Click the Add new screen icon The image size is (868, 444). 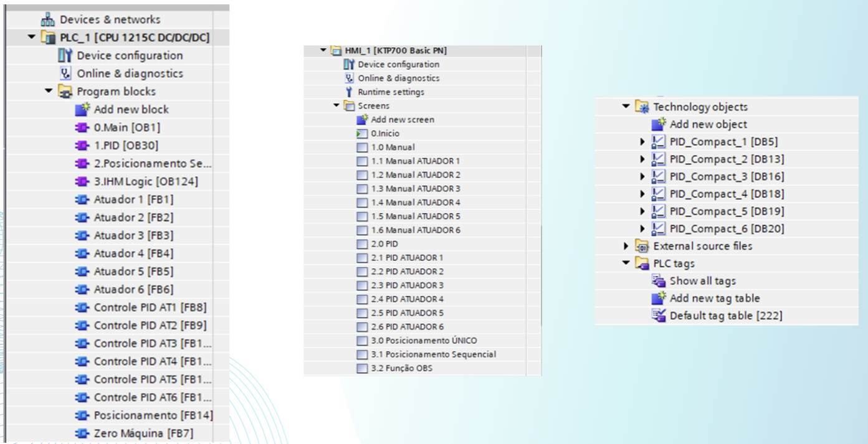coord(362,120)
